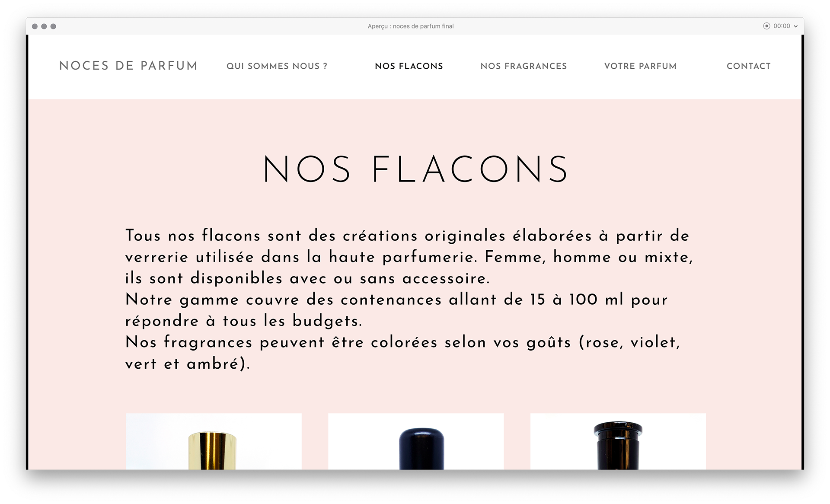Image resolution: width=830 pixels, height=504 pixels.
Task: Click the record icon beside the 00:00 timer
Action: (x=766, y=26)
